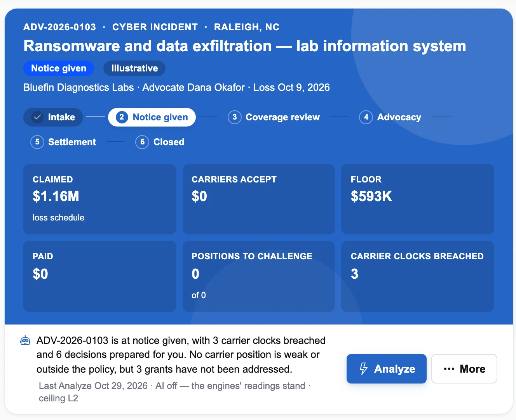Select the Notice given stage step

[x=152, y=117]
